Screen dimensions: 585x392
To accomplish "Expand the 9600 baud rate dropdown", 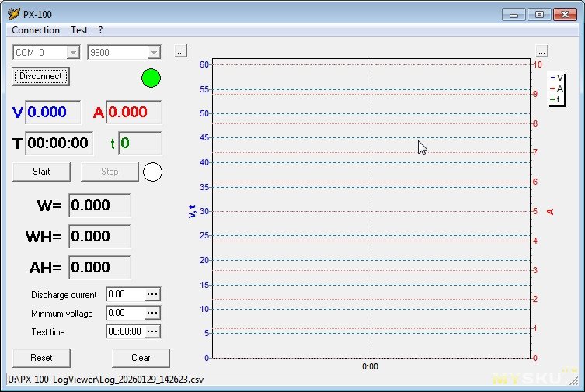I will click(x=154, y=52).
